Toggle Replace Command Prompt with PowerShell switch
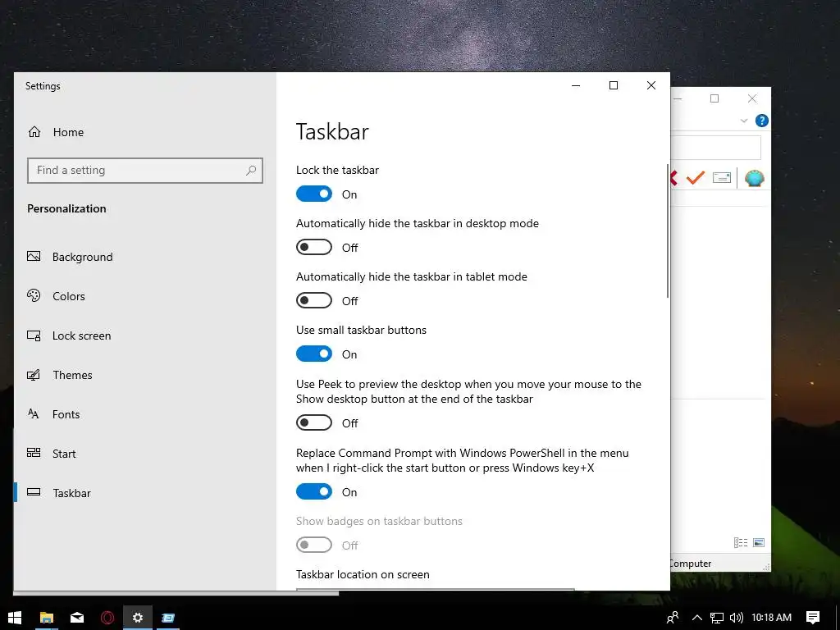 [314, 491]
